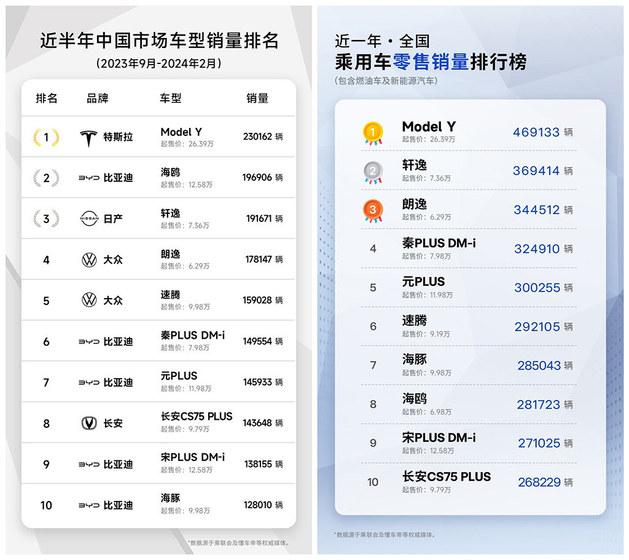
Task: Click the bronze medal badge beside 朗逸
Action: [x=373, y=212]
